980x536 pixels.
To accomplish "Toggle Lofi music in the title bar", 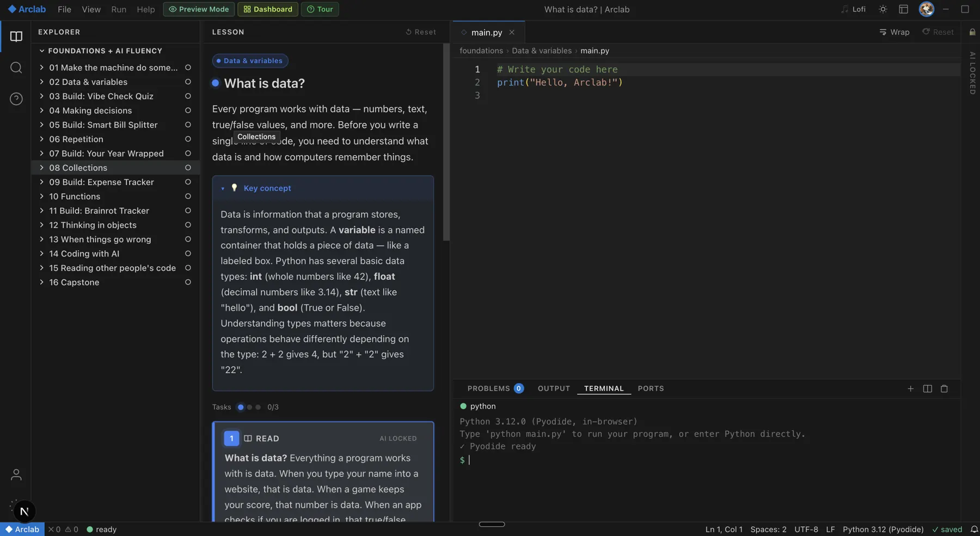I will (853, 9).
